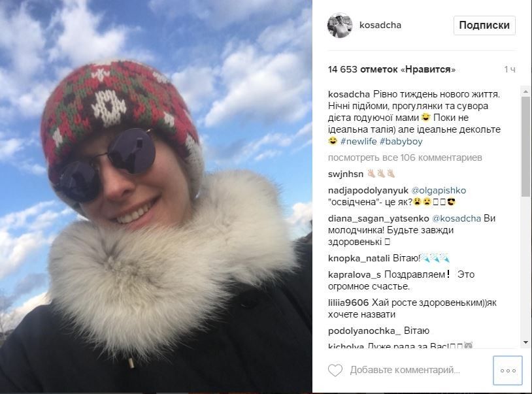Open the #babyboy hashtag

[x=401, y=141]
